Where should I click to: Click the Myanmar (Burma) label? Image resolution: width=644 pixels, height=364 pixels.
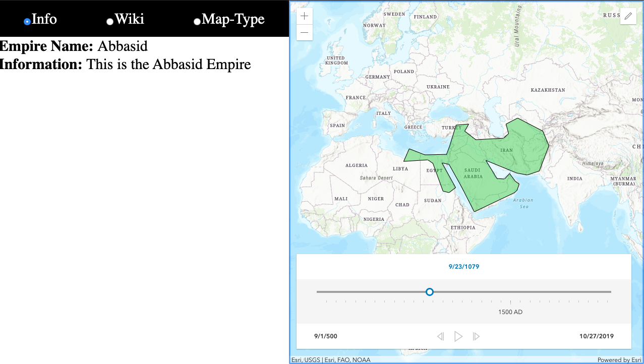pyautogui.click(x=623, y=181)
